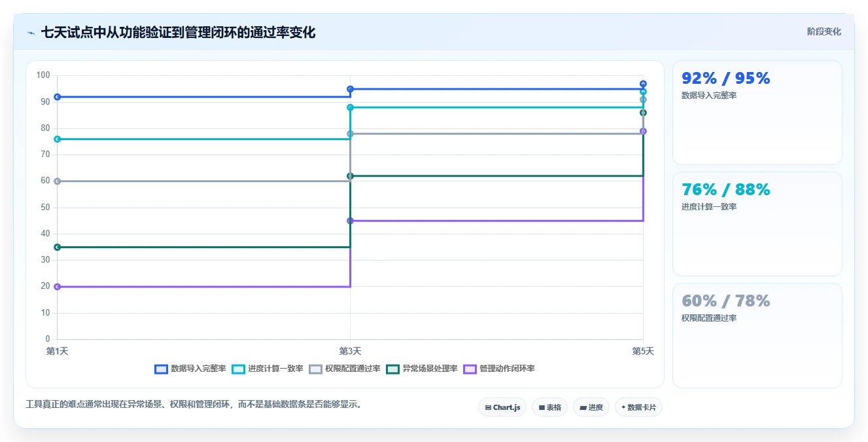Toggle 异常场景处理率 legend series
Viewport: 868px width, 442px height.
coord(422,369)
